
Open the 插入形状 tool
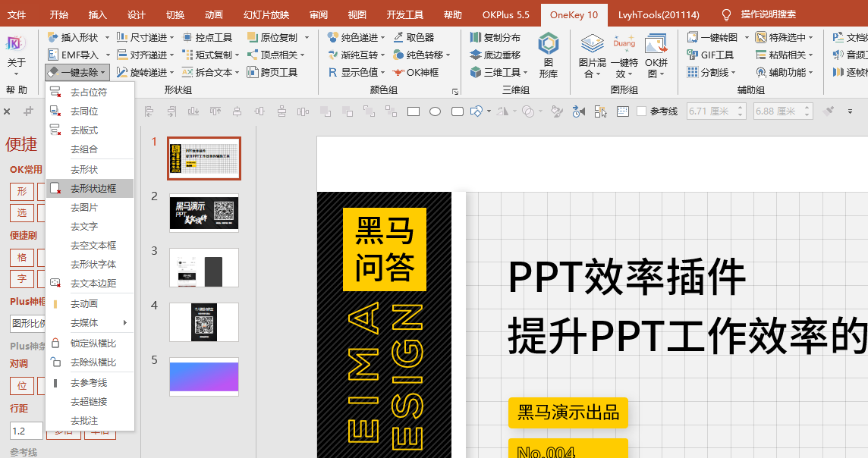point(74,38)
